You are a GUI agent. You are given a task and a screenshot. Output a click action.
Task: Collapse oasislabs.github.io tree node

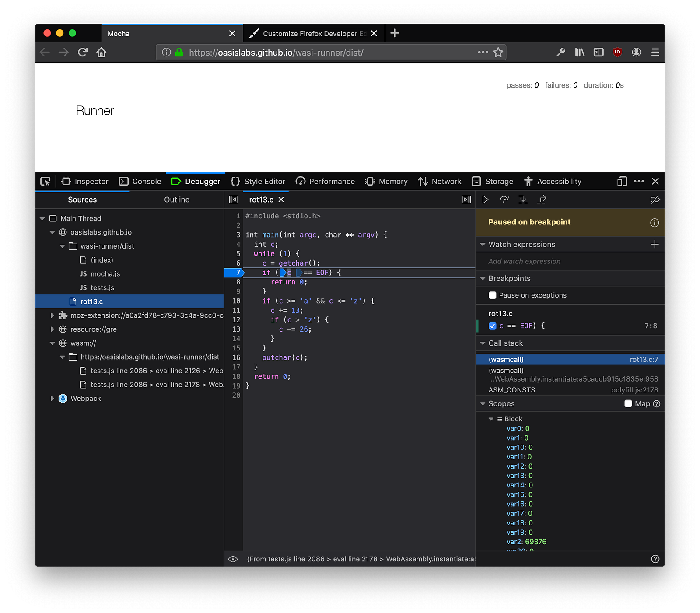(x=52, y=232)
